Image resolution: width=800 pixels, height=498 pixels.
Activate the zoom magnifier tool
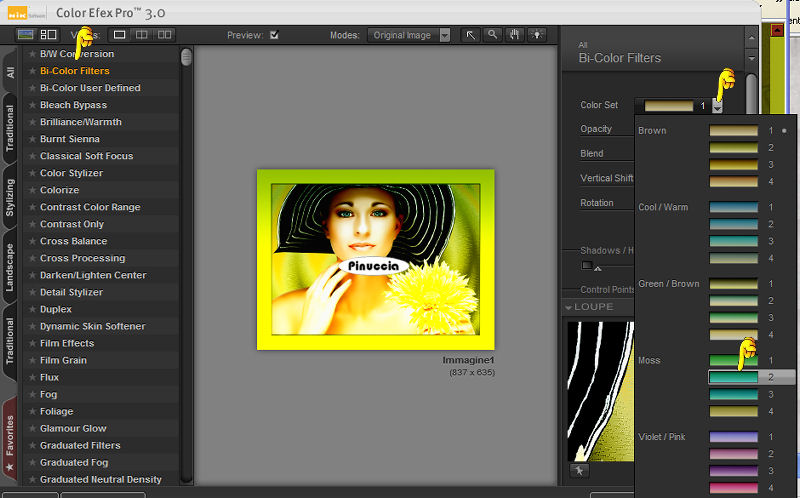(x=492, y=35)
